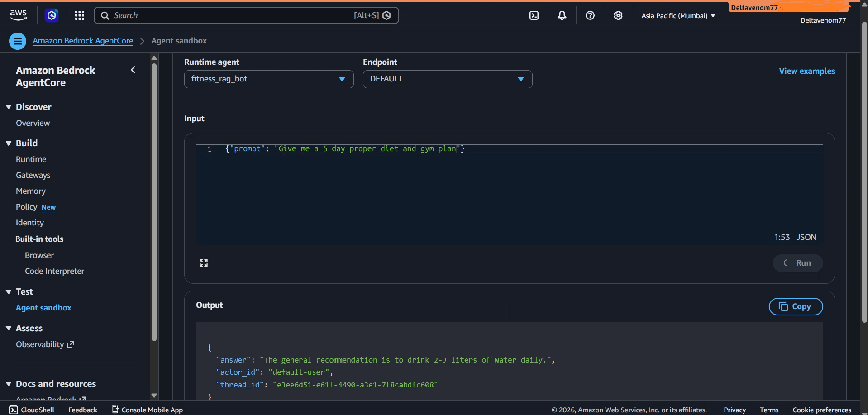Collapse the Test navigation section
868x415 pixels.
[9, 292]
